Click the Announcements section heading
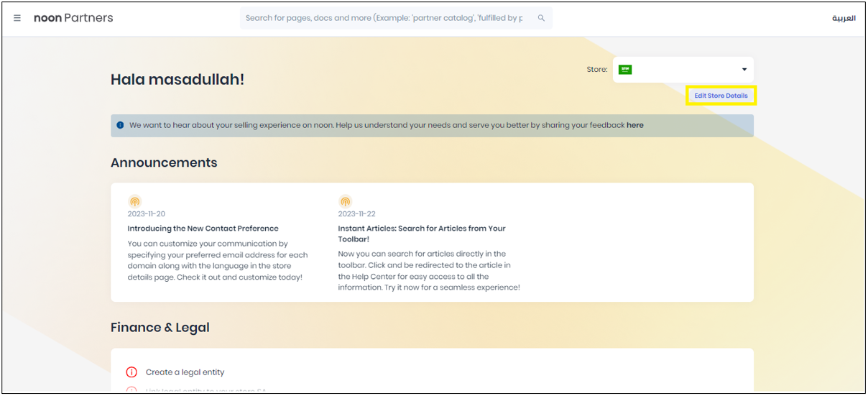This screenshot has width=868, height=396. [164, 163]
